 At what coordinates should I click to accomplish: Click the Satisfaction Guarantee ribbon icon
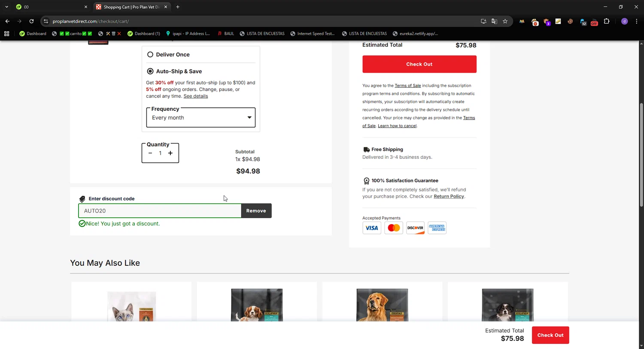coord(366,181)
